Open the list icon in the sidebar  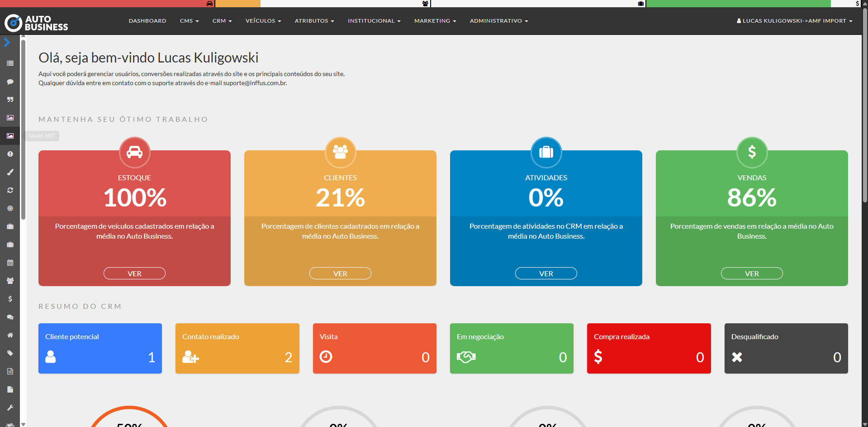click(10, 63)
